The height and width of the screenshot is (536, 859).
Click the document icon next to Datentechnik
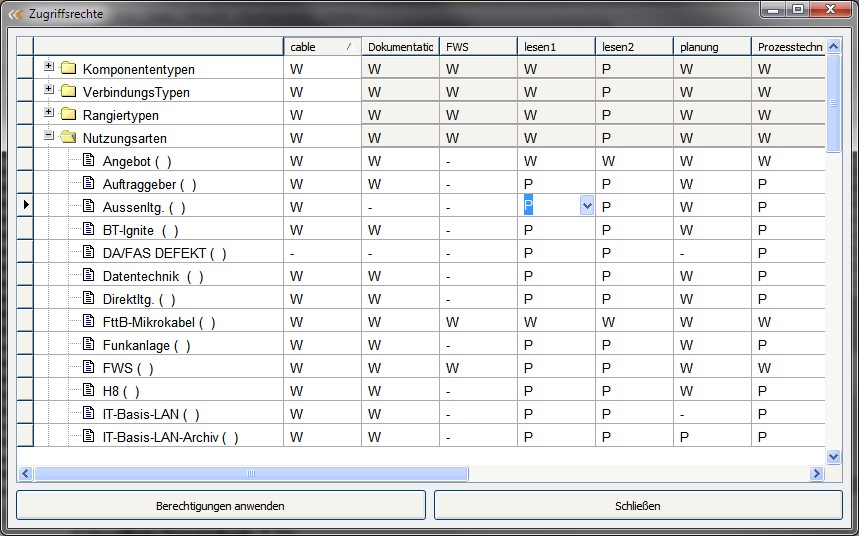[88, 275]
